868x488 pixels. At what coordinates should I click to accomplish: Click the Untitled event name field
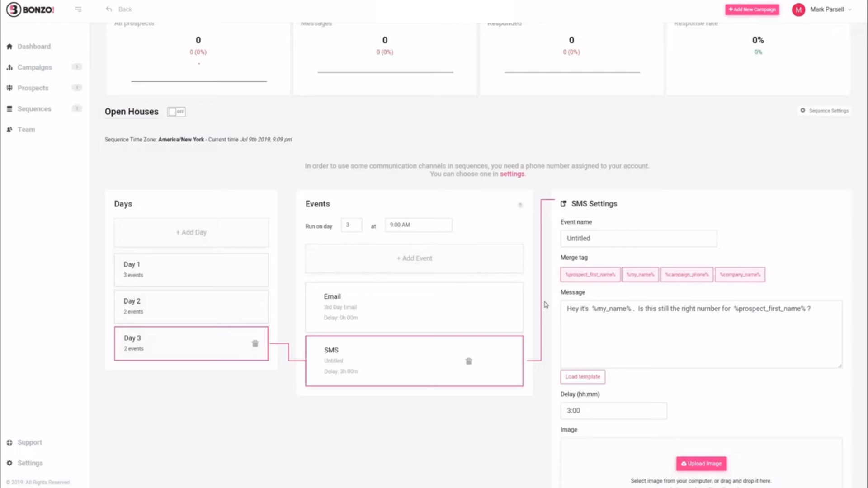pyautogui.click(x=638, y=238)
